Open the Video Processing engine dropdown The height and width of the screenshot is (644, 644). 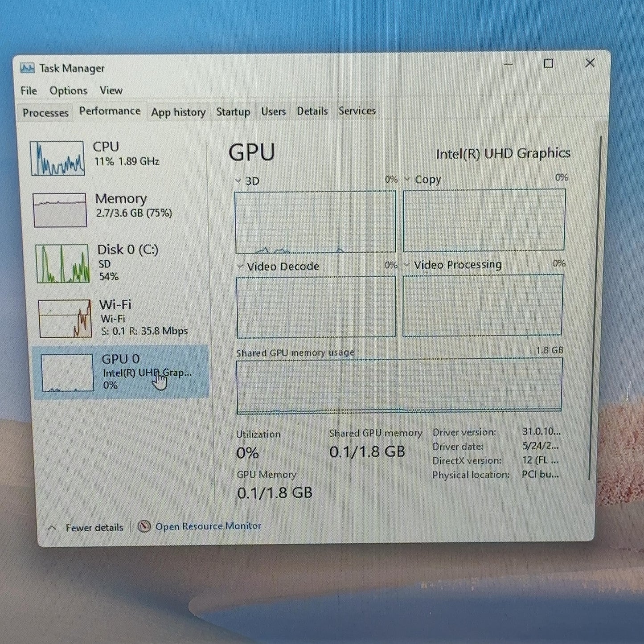[406, 265]
